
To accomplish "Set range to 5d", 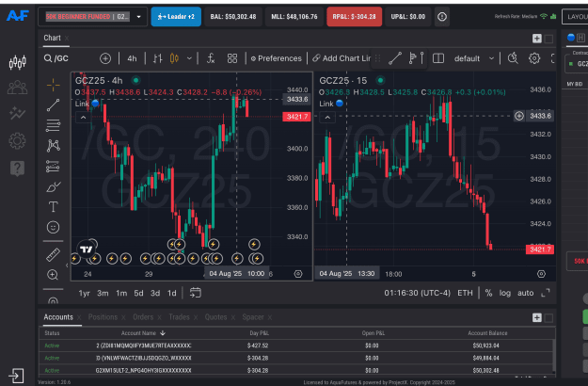I will point(138,293).
